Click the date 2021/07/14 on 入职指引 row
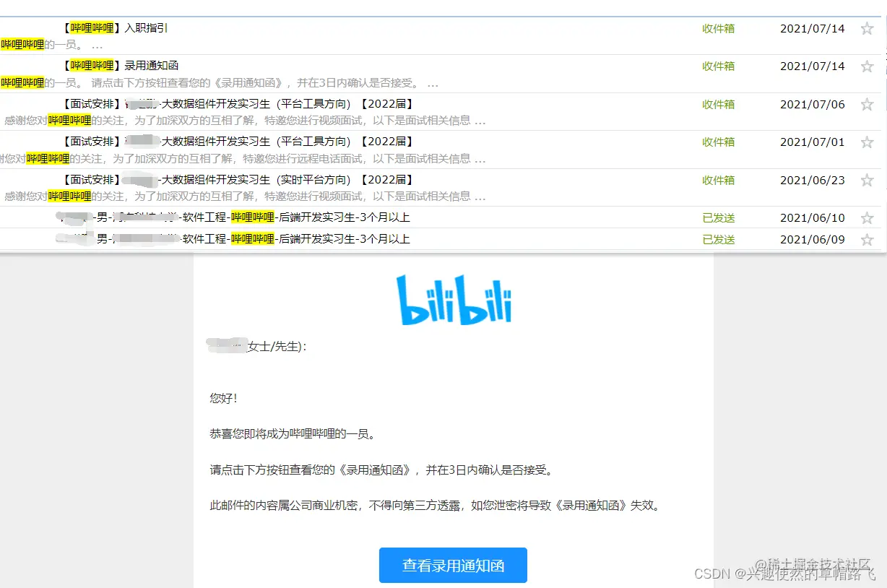Screen dimensions: 887x588 tap(813, 29)
